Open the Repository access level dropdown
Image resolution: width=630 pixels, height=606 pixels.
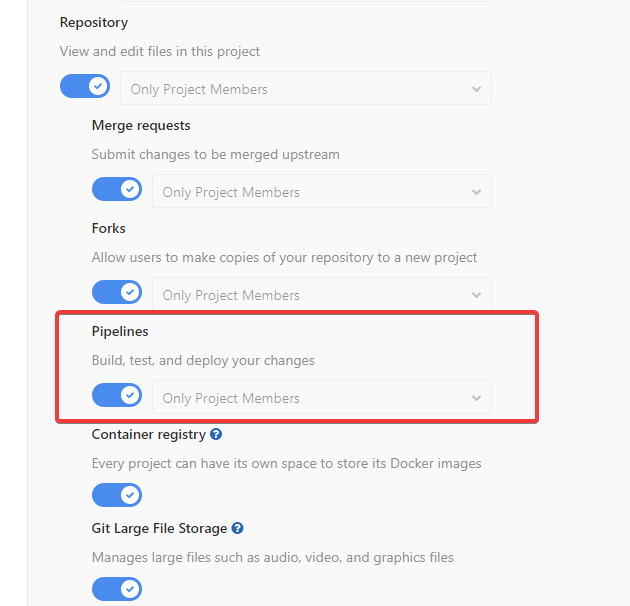pyautogui.click(x=306, y=89)
